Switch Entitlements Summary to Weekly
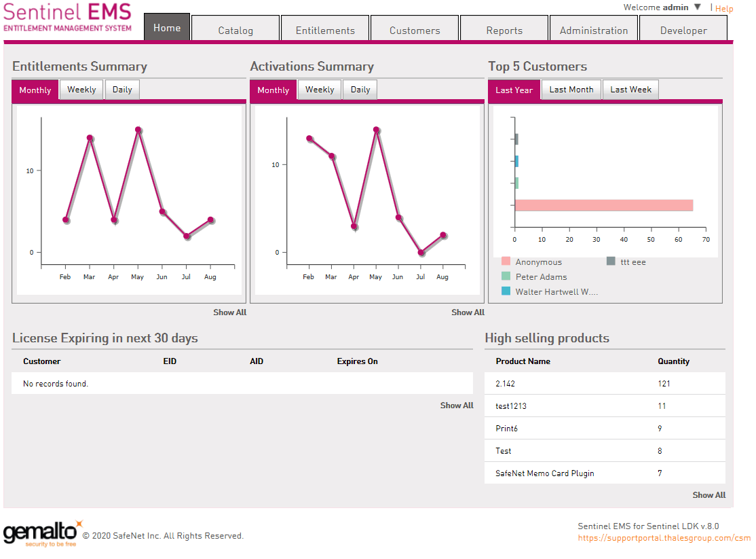 [x=81, y=90]
